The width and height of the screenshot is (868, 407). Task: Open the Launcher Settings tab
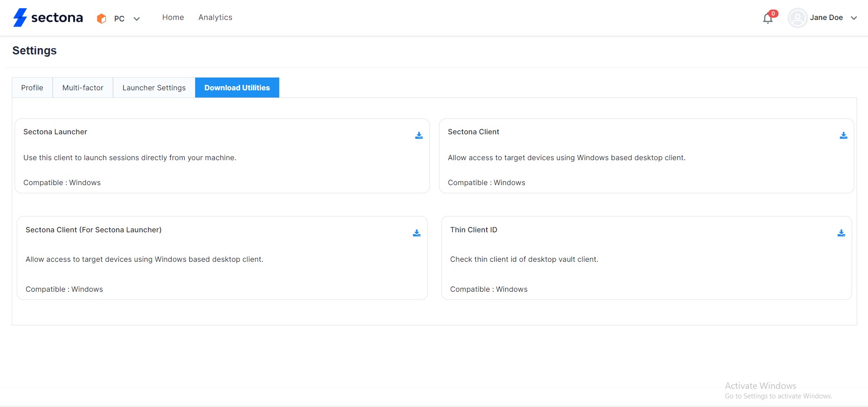coord(154,88)
